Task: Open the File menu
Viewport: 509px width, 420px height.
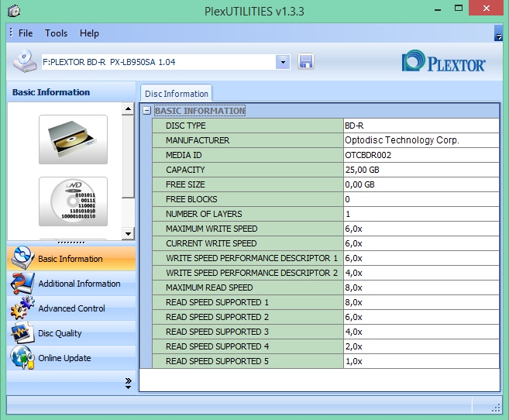Action: click(x=26, y=33)
